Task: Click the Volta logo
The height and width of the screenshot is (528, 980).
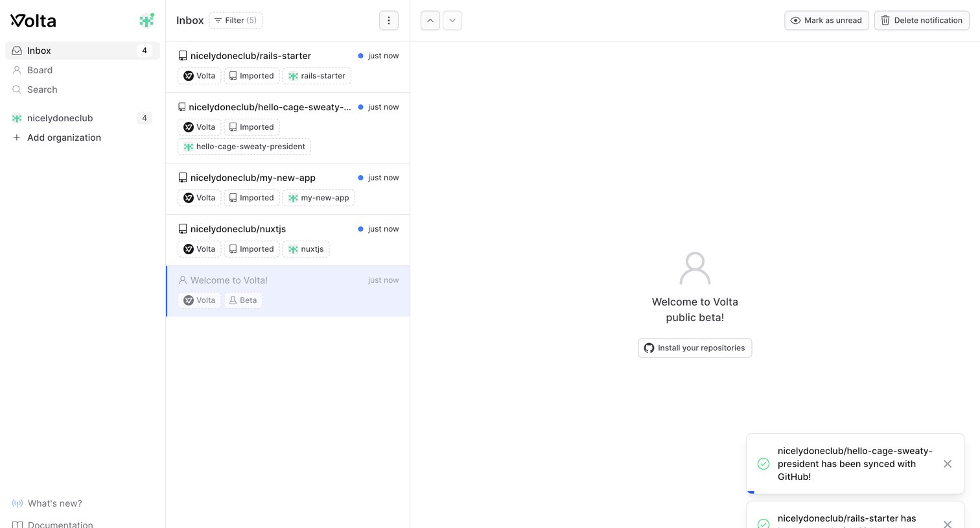Action: click(33, 21)
